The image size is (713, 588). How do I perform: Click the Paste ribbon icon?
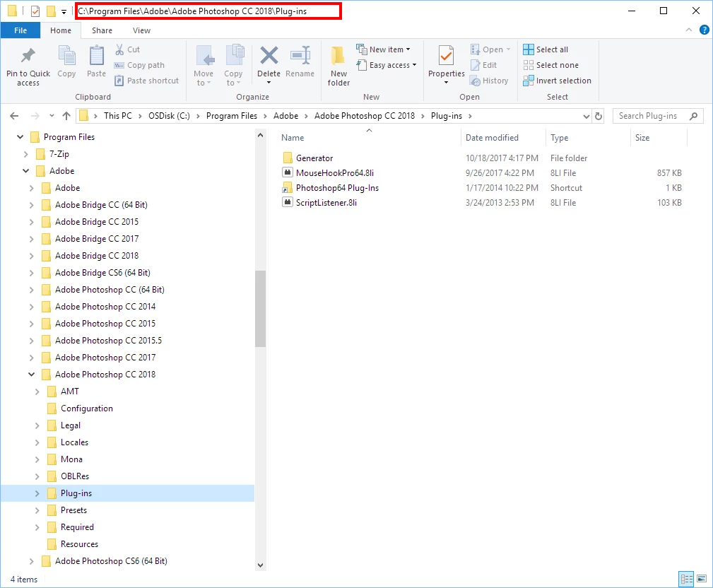pyautogui.click(x=96, y=57)
